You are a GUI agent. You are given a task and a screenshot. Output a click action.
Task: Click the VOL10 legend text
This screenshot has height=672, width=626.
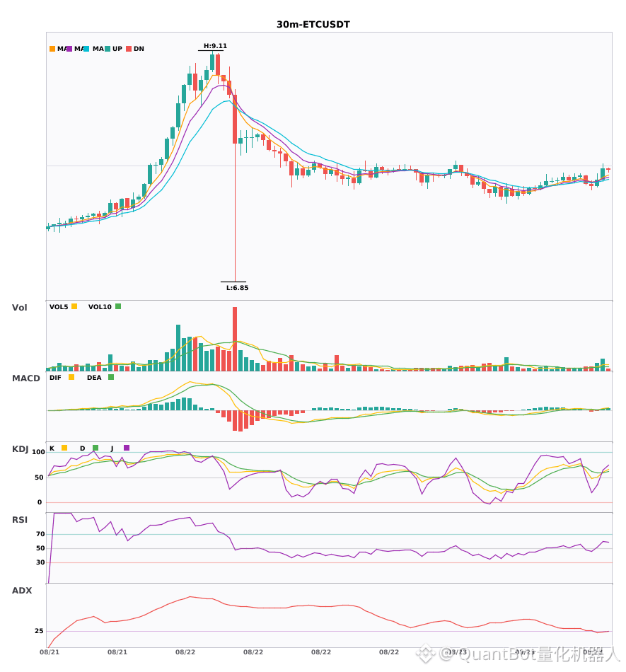click(x=100, y=307)
